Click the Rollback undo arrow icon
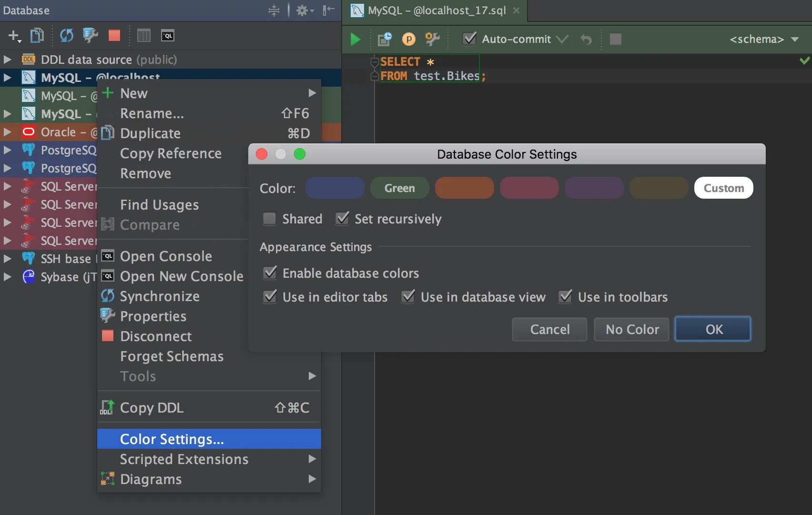812x515 pixels. tap(586, 39)
